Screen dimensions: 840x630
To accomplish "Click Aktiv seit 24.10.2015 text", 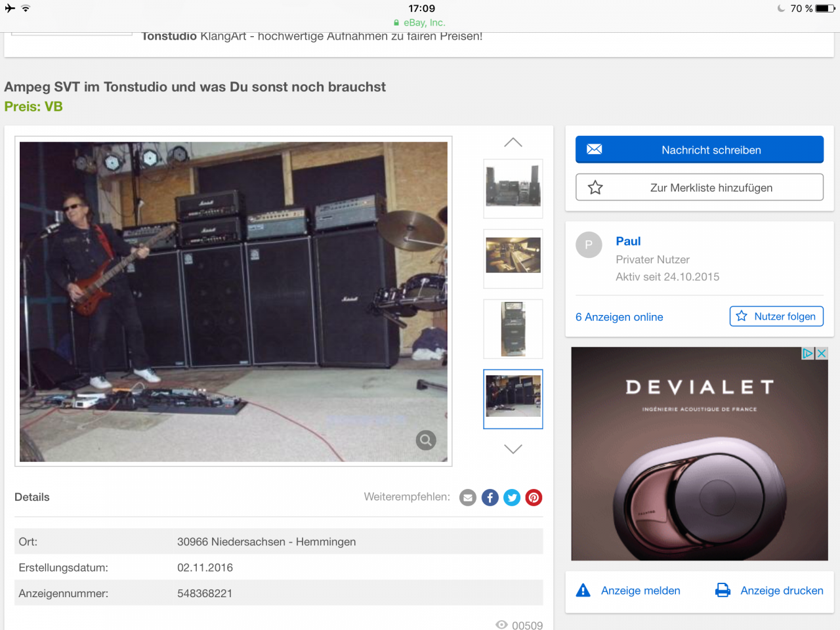I will coord(667,277).
